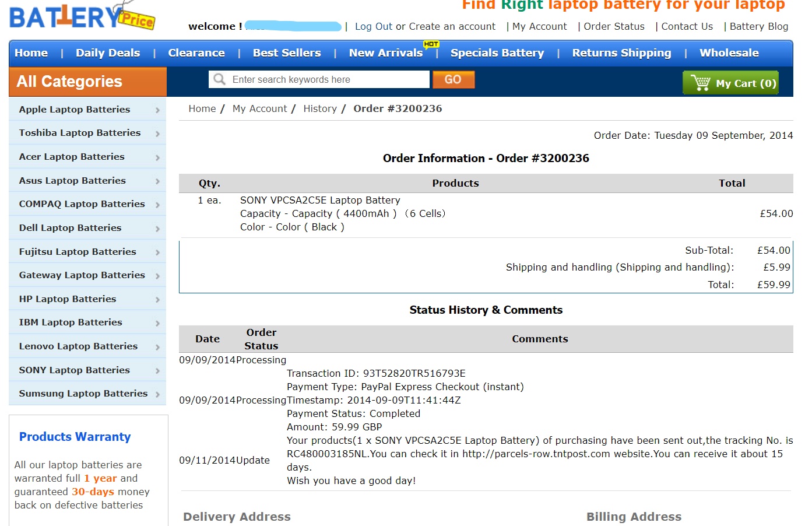Click the Products Warranty heading
This screenshot has height=526, width=812.
tap(75, 437)
